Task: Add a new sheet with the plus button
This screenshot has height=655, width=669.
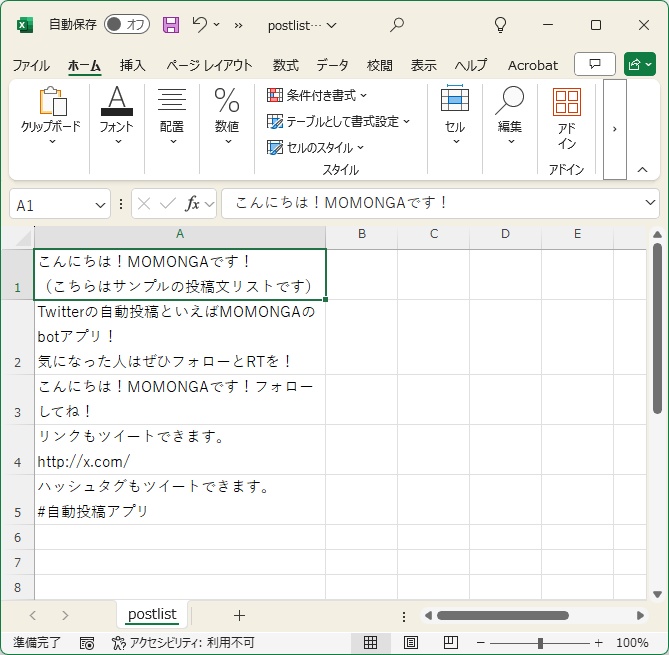Action: 239,615
